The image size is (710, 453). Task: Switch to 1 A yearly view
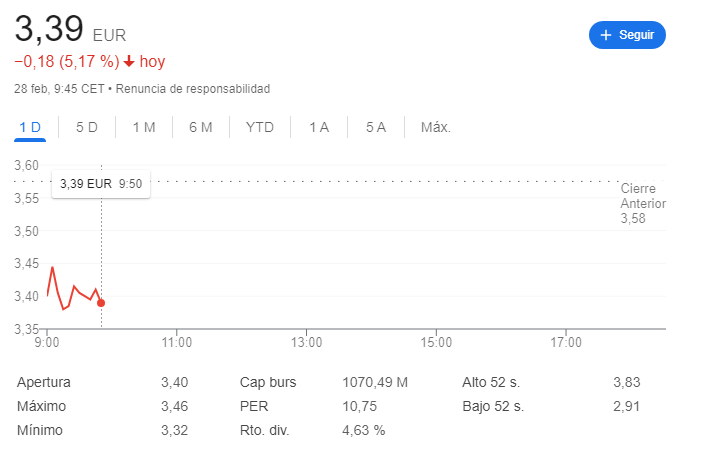click(x=319, y=127)
